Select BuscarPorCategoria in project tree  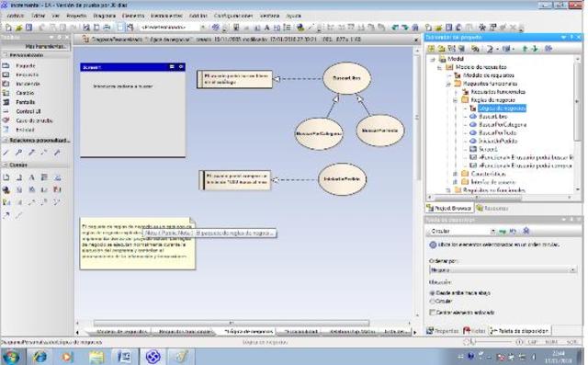point(503,124)
